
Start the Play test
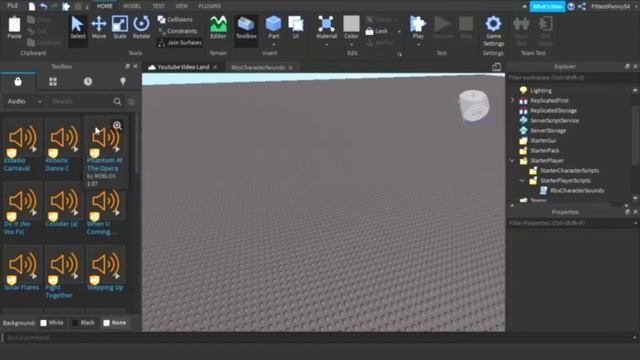[x=418, y=27]
